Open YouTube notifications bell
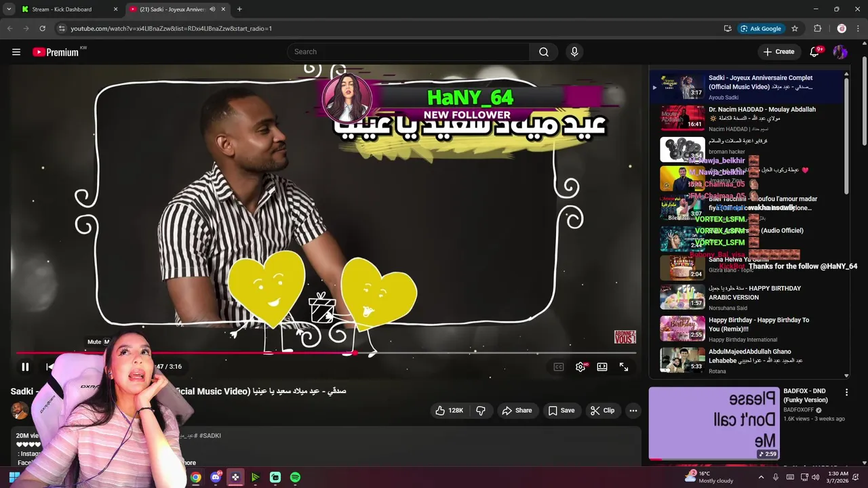The image size is (868, 488). pyautogui.click(x=815, y=52)
